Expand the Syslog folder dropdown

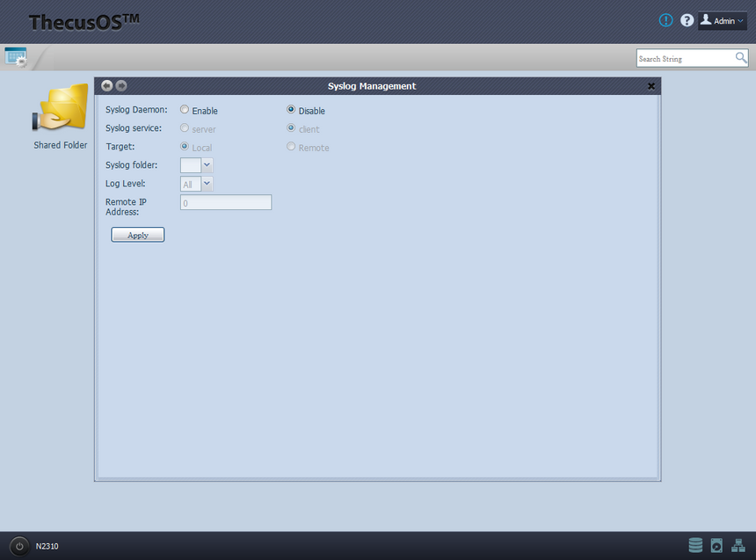click(x=207, y=164)
